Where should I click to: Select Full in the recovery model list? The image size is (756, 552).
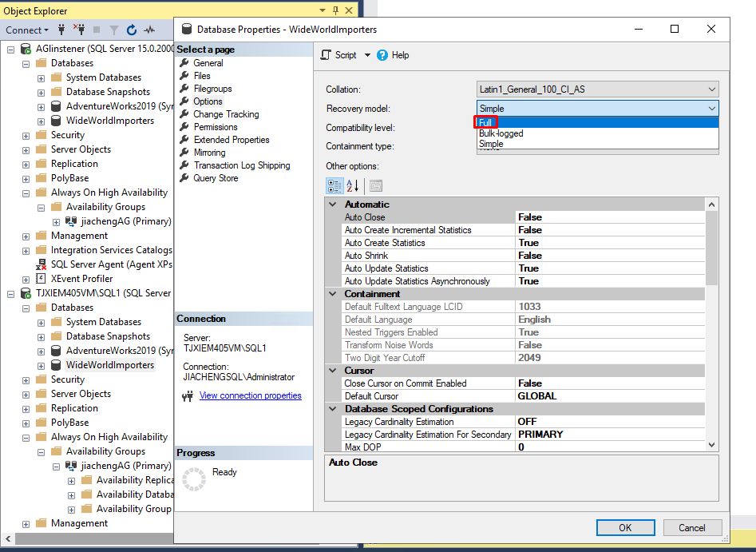point(486,123)
